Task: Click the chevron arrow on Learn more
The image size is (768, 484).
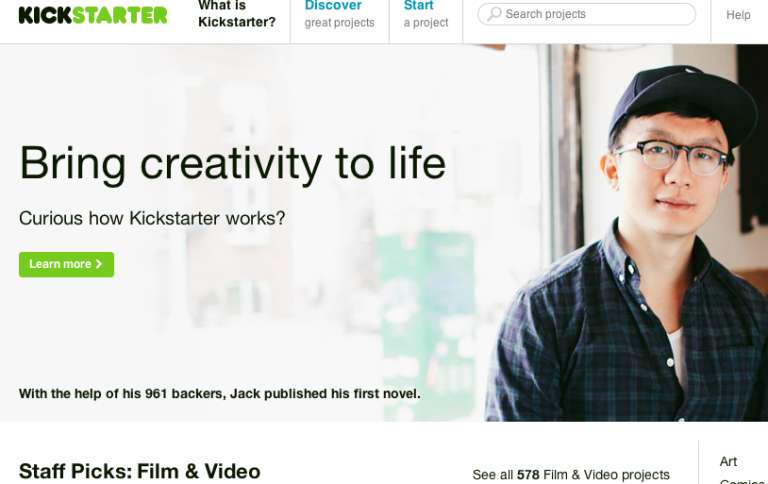Action: (99, 264)
